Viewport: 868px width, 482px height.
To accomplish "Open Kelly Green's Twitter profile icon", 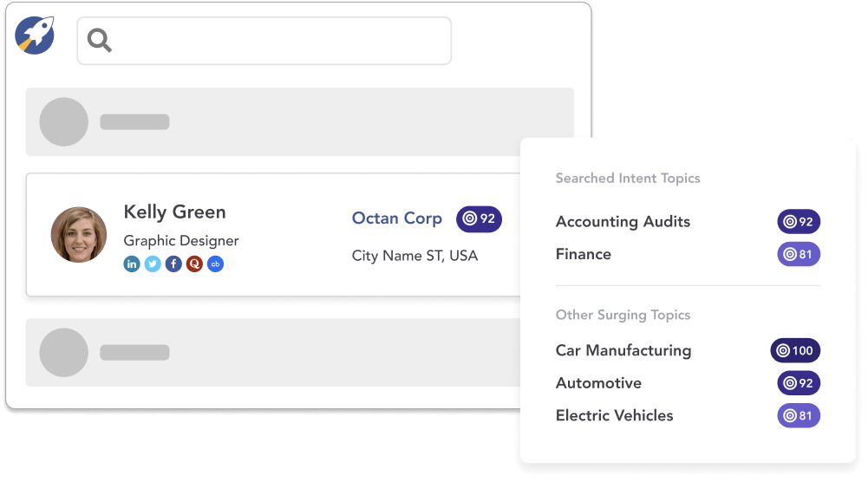I will [x=153, y=264].
